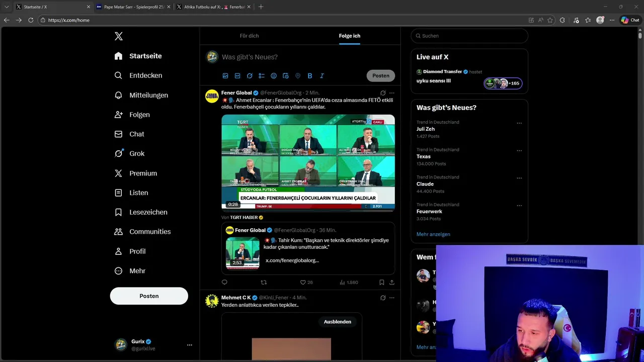Image resolution: width=644 pixels, height=362 pixels.
Task: Open quoted Tahir Kum video thumbnail
Action: tap(243, 252)
